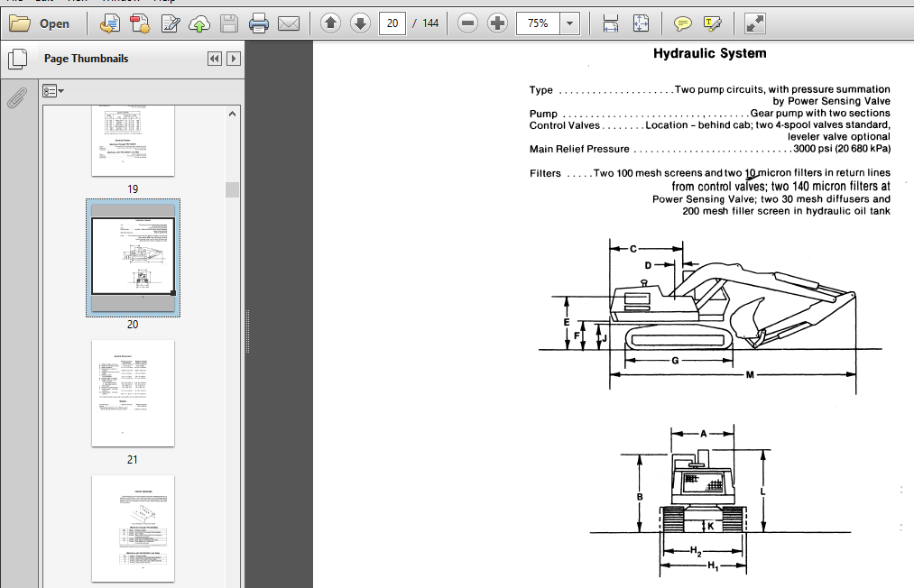
Task: Click the thumbnail panel scrollbar handle
Action: (232, 189)
